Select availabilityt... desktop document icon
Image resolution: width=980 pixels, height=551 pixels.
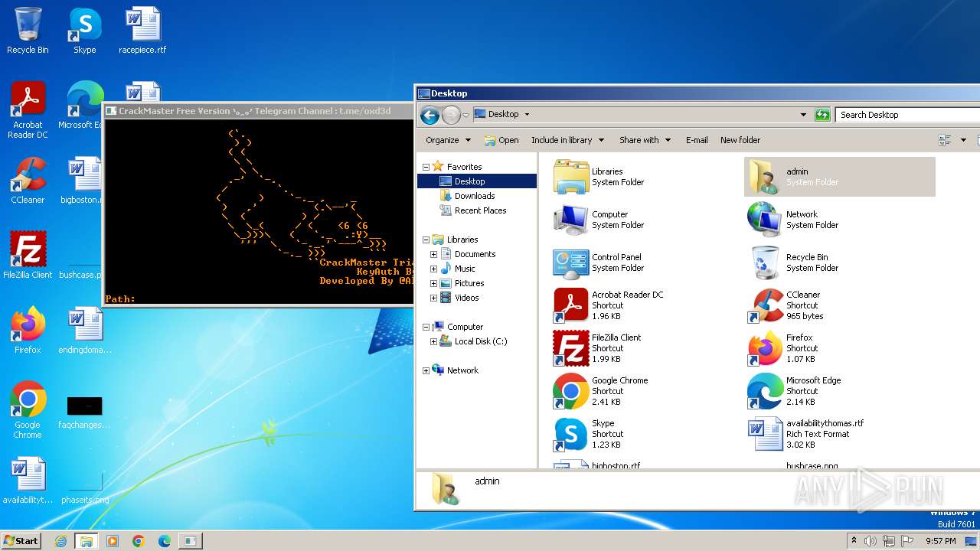coord(28,481)
